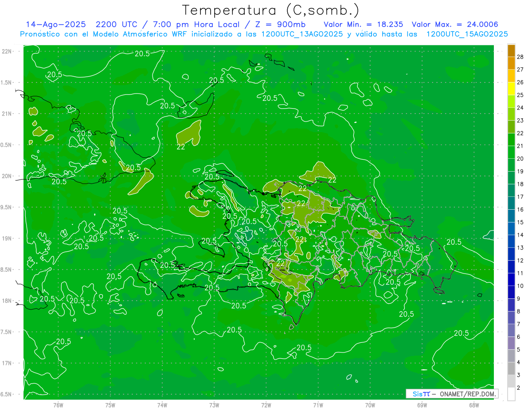532x411 pixels.
Task: Click the "72W" longitude axis label
Action: (x=266, y=405)
